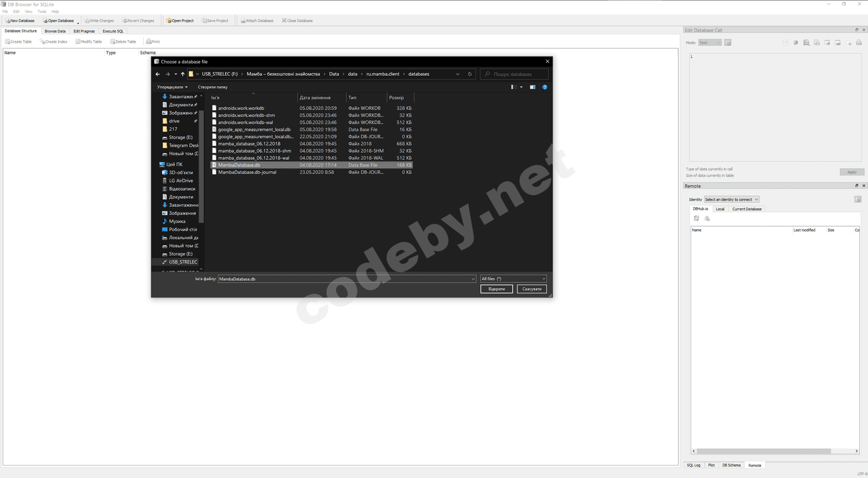Sort files by Ім'я column
The image size is (868, 478).
tap(253, 98)
